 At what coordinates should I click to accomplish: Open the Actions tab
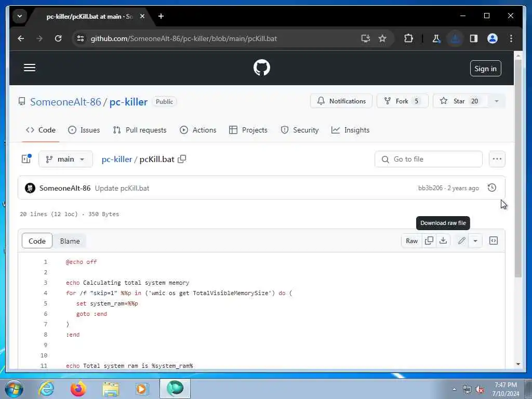pos(198,130)
